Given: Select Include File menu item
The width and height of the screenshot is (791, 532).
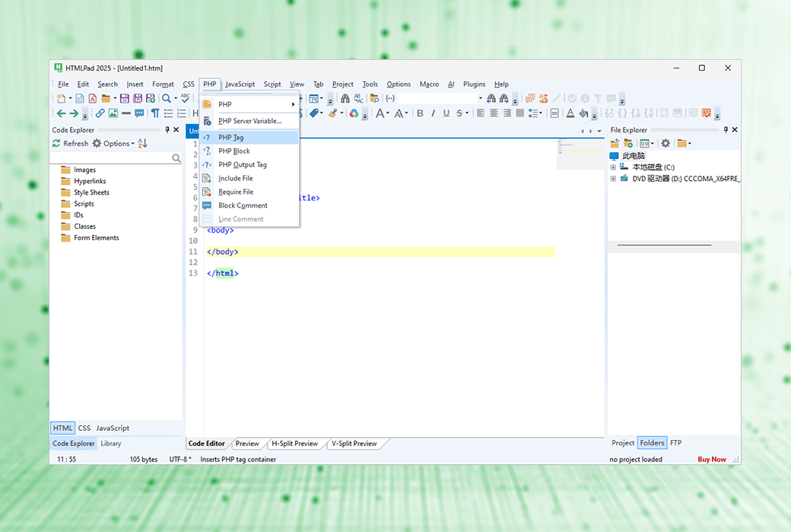Looking at the screenshot, I should point(249,178).
